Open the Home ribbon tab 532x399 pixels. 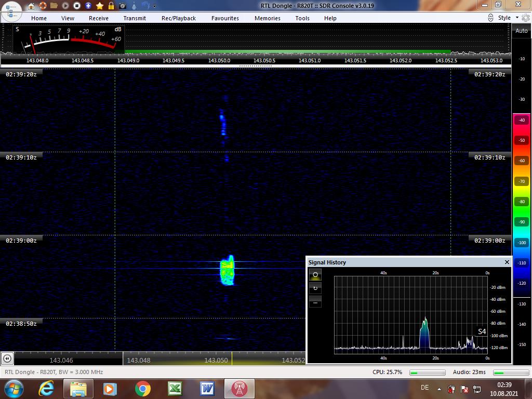(39, 18)
